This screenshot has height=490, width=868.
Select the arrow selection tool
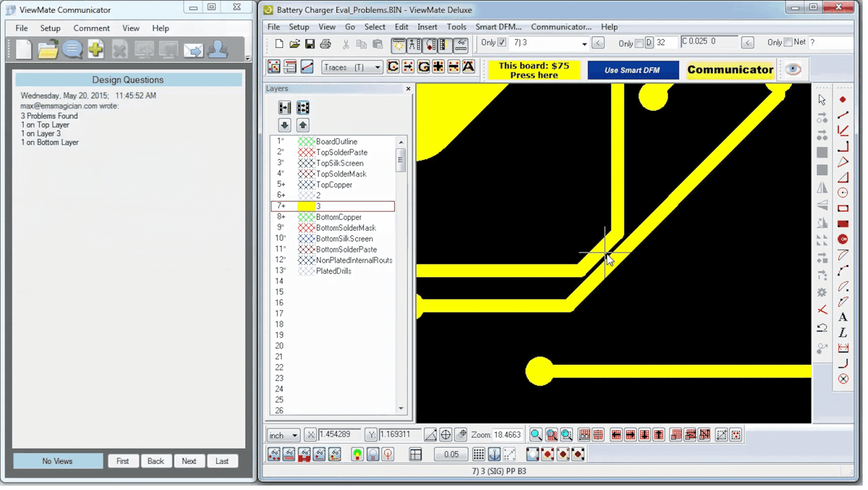coord(821,99)
